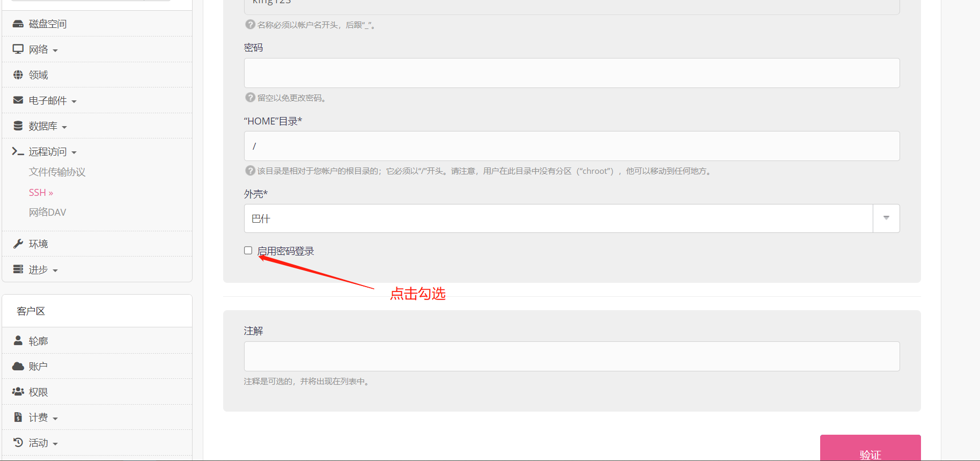The image size is (980, 461).
Task: Click the globe icon beside 领域
Action: [x=18, y=75]
